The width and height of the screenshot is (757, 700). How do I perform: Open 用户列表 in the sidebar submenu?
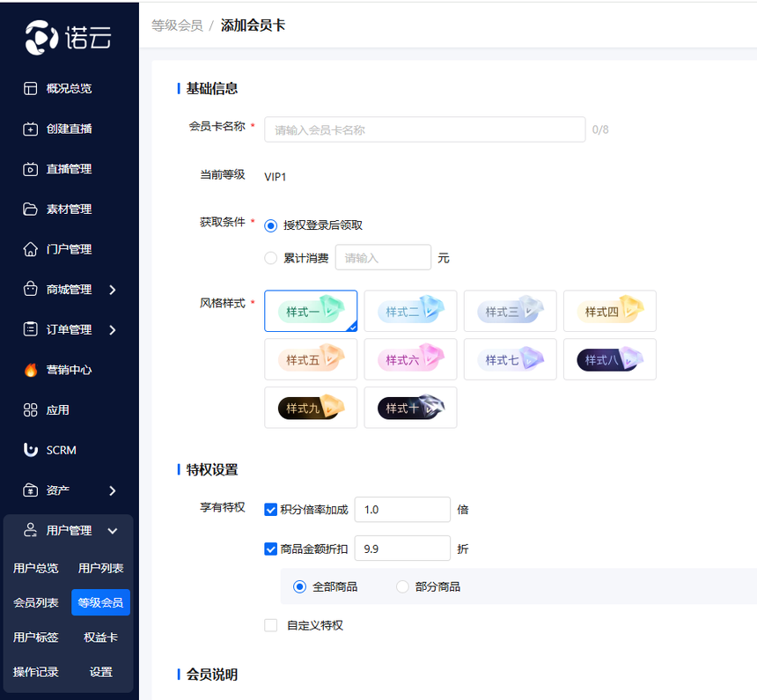click(x=100, y=569)
